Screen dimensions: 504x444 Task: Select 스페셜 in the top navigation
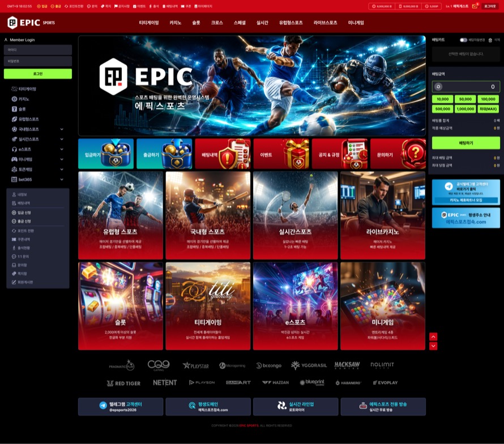click(240, 23)
